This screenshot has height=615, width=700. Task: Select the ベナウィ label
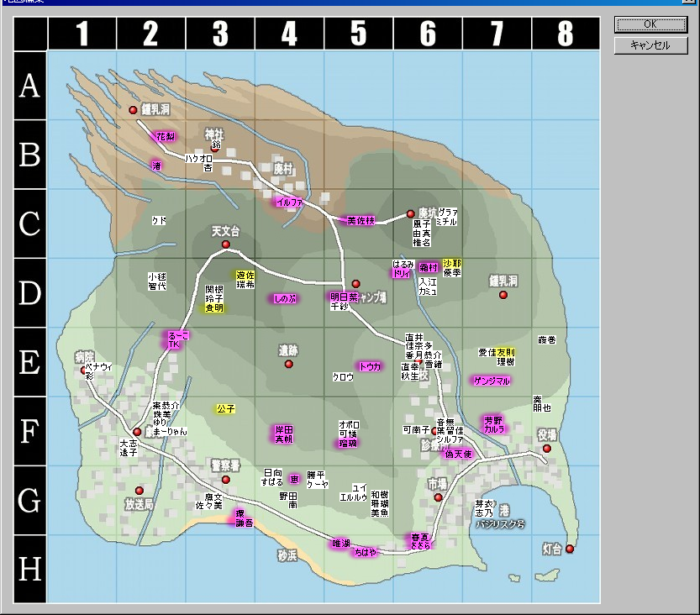pos(98,367)
